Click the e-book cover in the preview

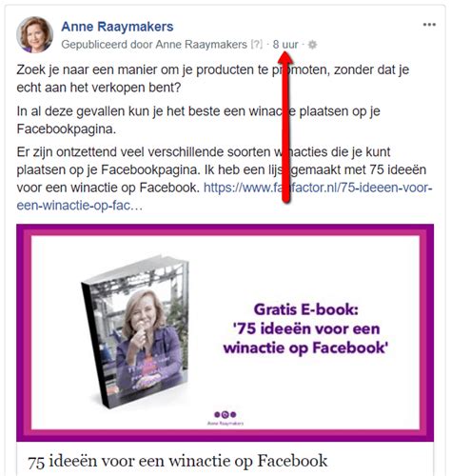pos(135,331)
